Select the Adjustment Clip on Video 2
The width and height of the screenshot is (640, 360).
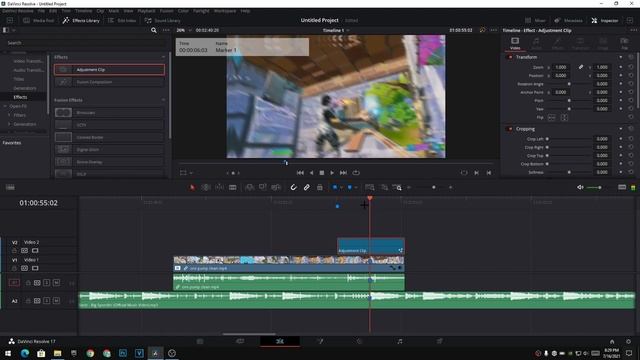pos(371,246)
